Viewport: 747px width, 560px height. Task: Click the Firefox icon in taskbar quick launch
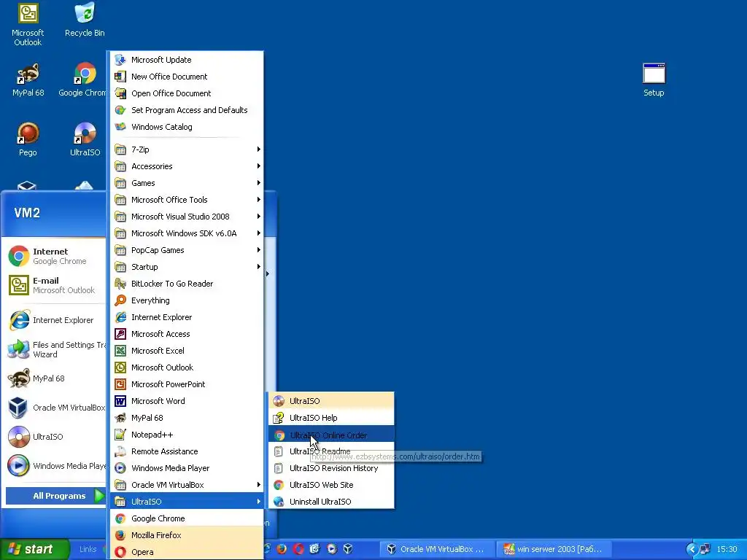coord(282,549)
